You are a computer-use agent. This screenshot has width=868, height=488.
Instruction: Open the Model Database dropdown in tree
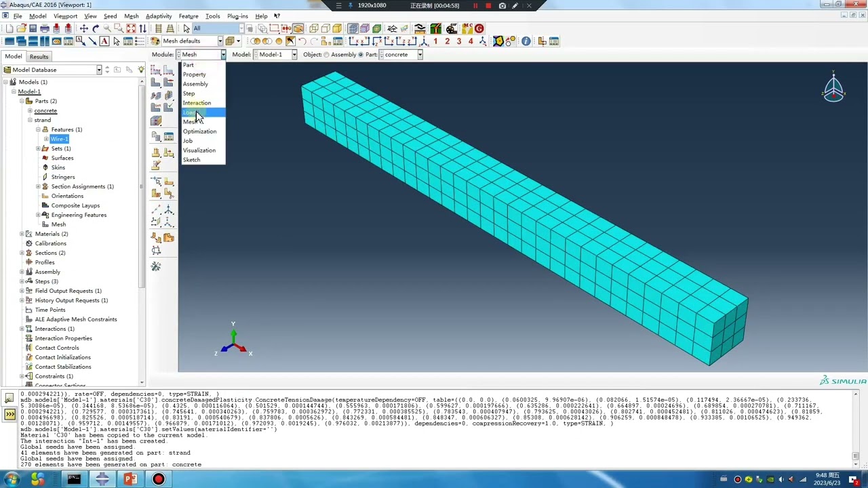pos(98,70)
